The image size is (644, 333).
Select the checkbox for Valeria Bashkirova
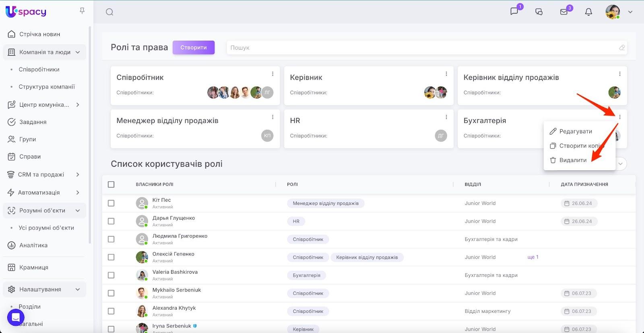pos(111,275)
